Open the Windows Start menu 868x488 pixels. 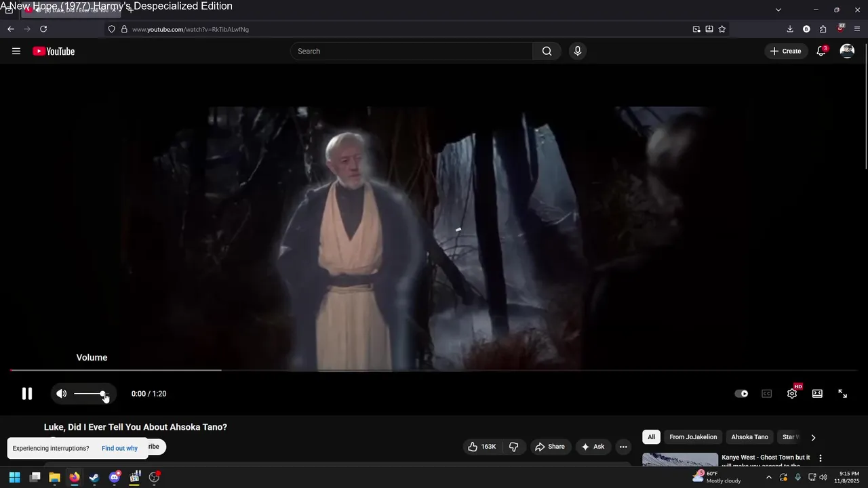[x=15, y=477]
